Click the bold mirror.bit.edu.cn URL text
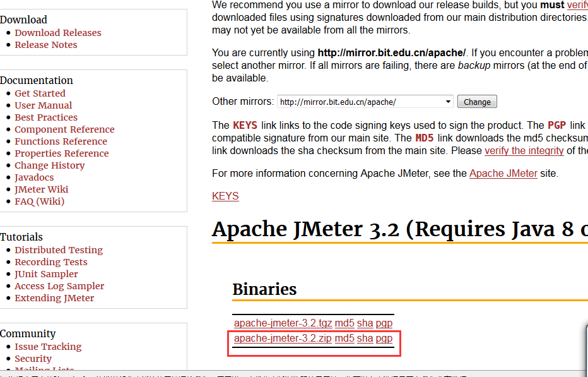Image resolution: width=588 pixels, height=377 pixels. pos(392,52)
